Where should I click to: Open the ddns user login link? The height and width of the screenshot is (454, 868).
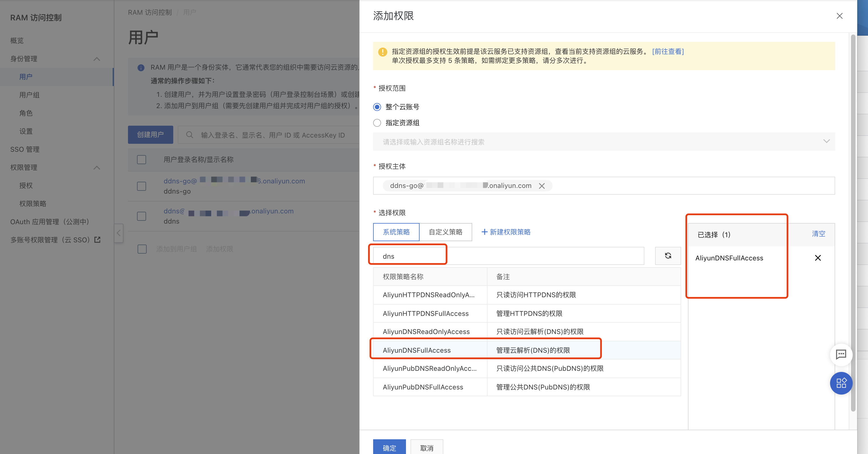228,211
